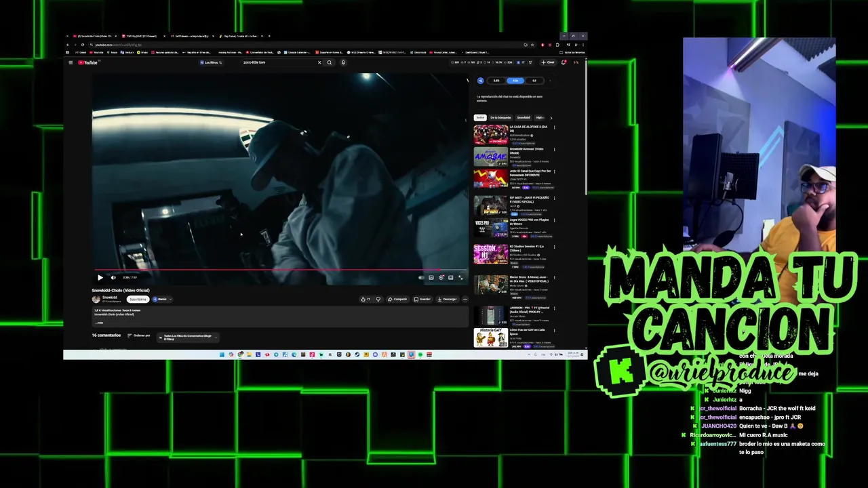Show next filter chips arrow

point(551,118)
